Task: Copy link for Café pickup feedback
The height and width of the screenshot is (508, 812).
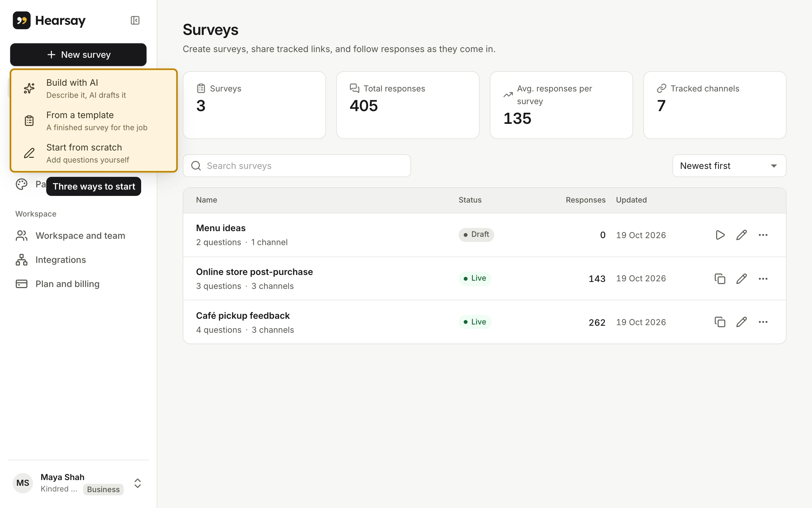Action: coord(720,322)
